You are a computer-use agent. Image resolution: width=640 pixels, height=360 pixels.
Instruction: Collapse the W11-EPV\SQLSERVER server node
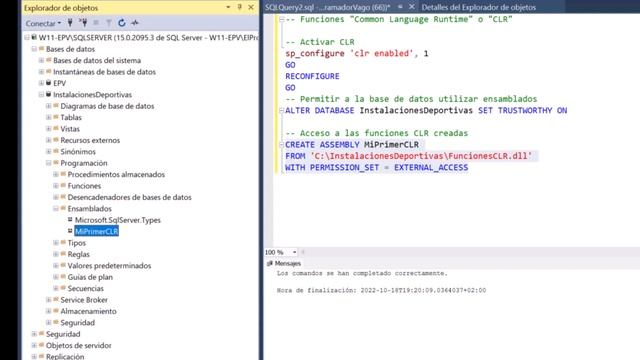click(27, 38)
